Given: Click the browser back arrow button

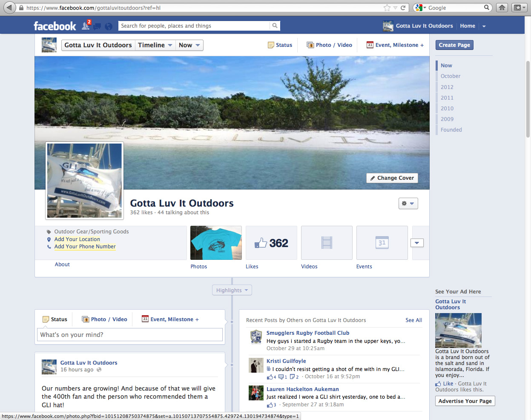Looking at the screenshot, I should point(9,8).
